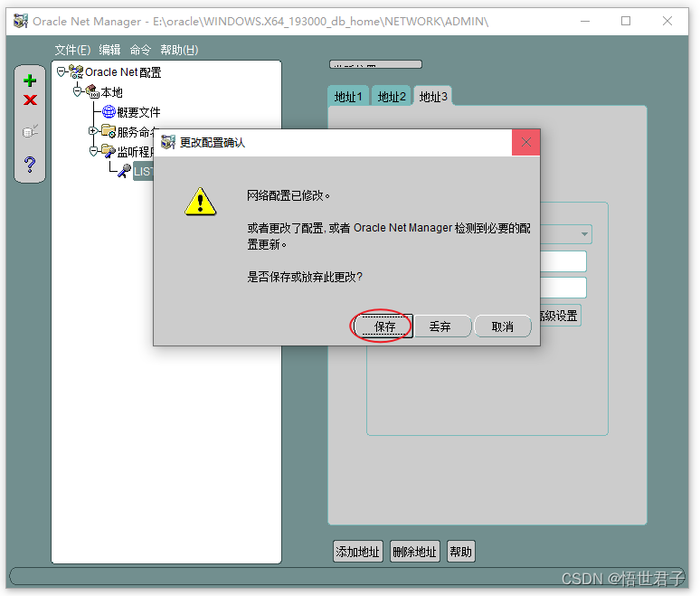Click the dialog title Oracle icon
Image resolution: width=700 pixels, height=596 pixels.
click(168, 142)
